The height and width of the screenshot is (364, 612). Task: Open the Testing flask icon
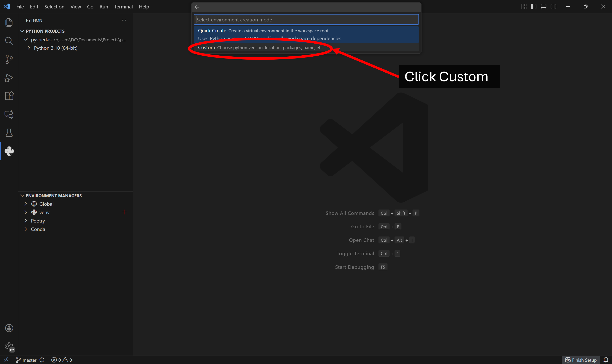tap(9, 133)
